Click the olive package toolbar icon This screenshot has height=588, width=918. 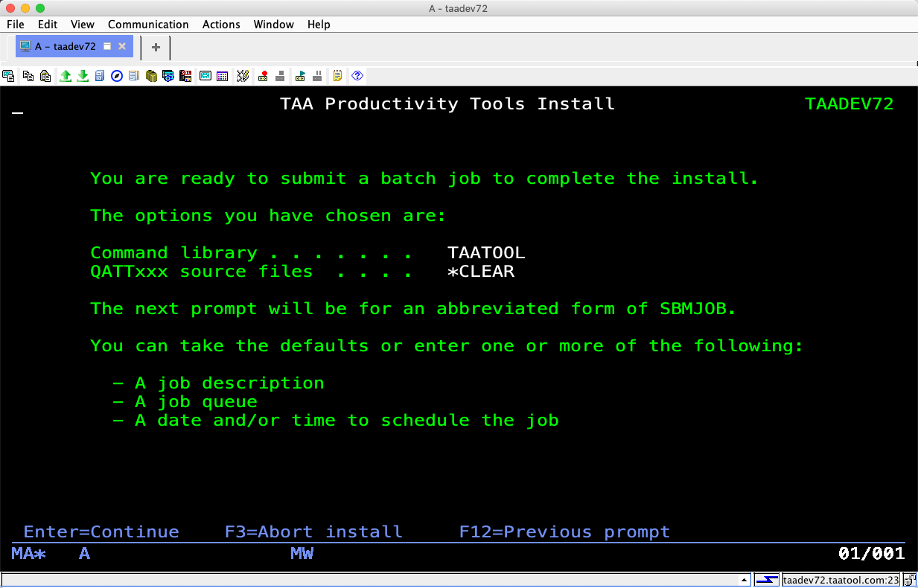[151, 76]
